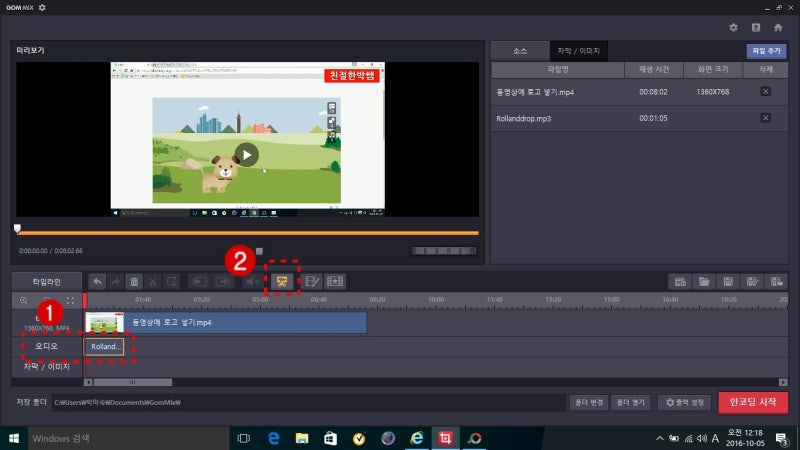The image size is (800, 450).
Task: Split the clip with the scissors tool
Action: point(153,282)
